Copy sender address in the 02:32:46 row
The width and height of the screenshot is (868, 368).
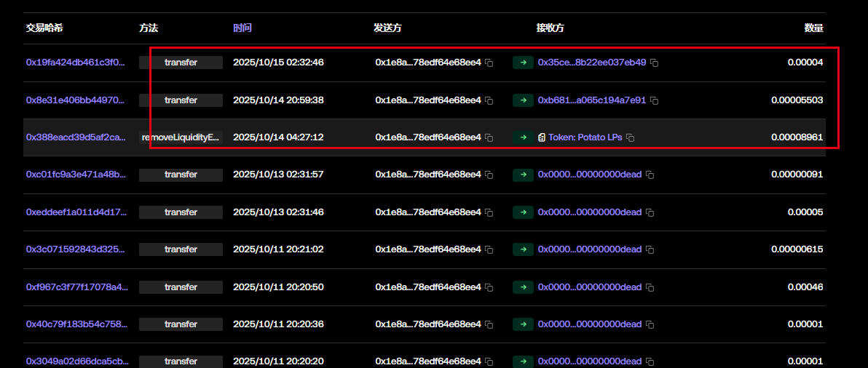tap(489, 63)
